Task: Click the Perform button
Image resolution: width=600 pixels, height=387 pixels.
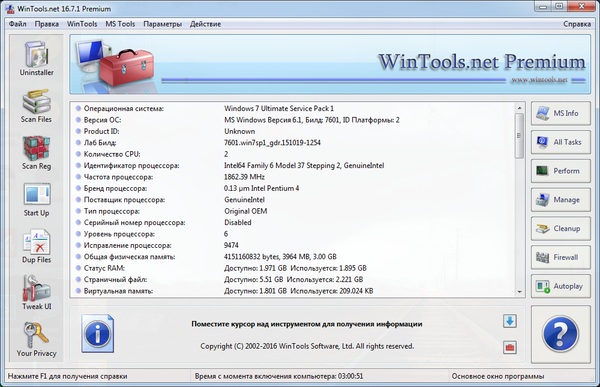Action: [x=561, y=171]
